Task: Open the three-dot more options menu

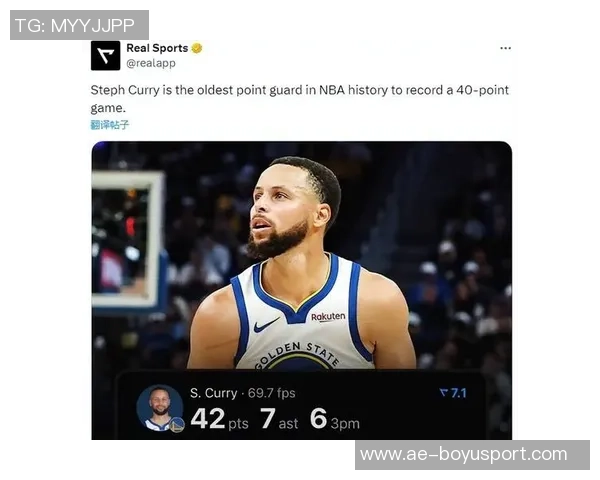Action: tap(505, 48)
